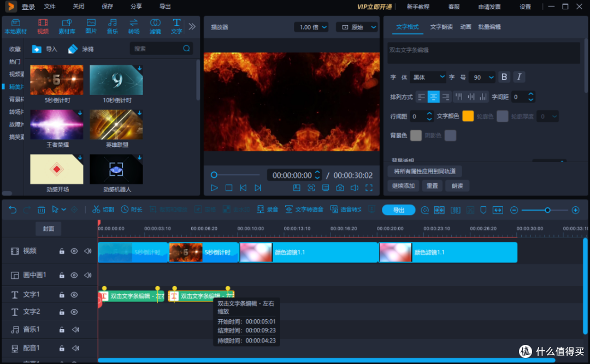Image resolution: width=590 pixels, height=364 pixels.
Task: Open the 字体 font dropdown showing 黑体
Action: 428,77
